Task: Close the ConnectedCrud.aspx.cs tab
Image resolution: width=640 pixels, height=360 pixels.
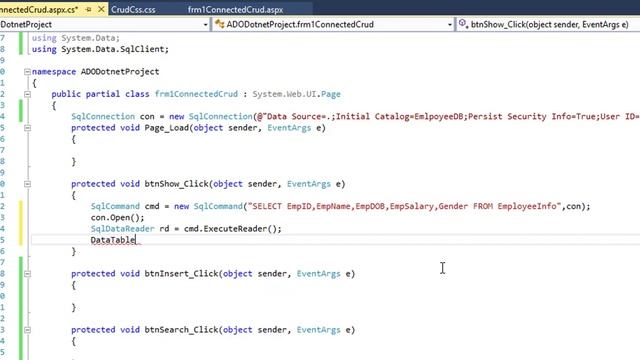Action: coord(101,9)
